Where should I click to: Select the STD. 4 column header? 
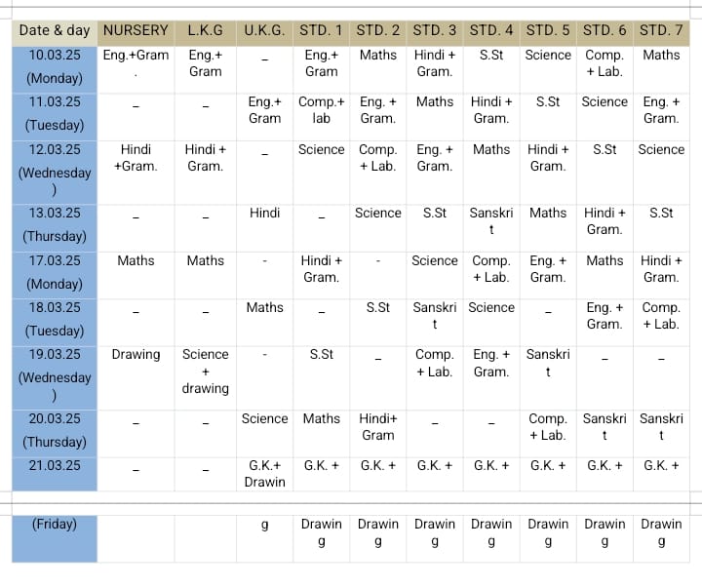pyautogui.click(x=491, y=31)
